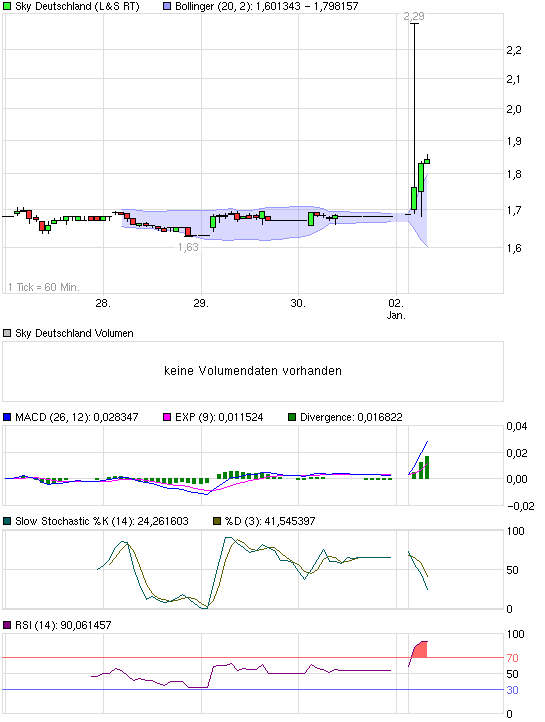Click the EXP (9): 0,011524 label
545x722 pixels.
point(219,417)
